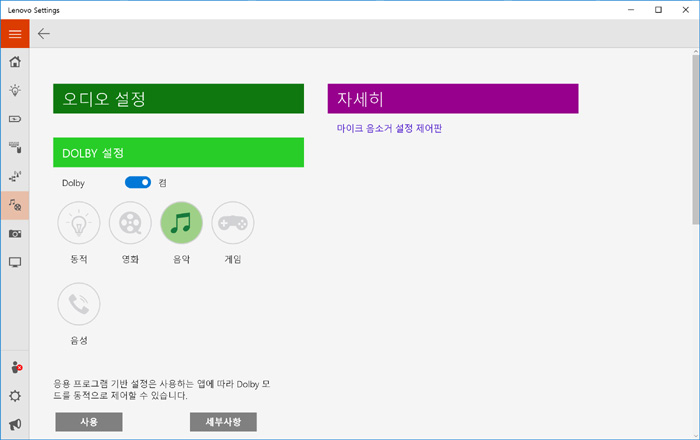This screenshot has height=440, width=700.
Task: Go back with the arrow button
Action: (44, 33)
